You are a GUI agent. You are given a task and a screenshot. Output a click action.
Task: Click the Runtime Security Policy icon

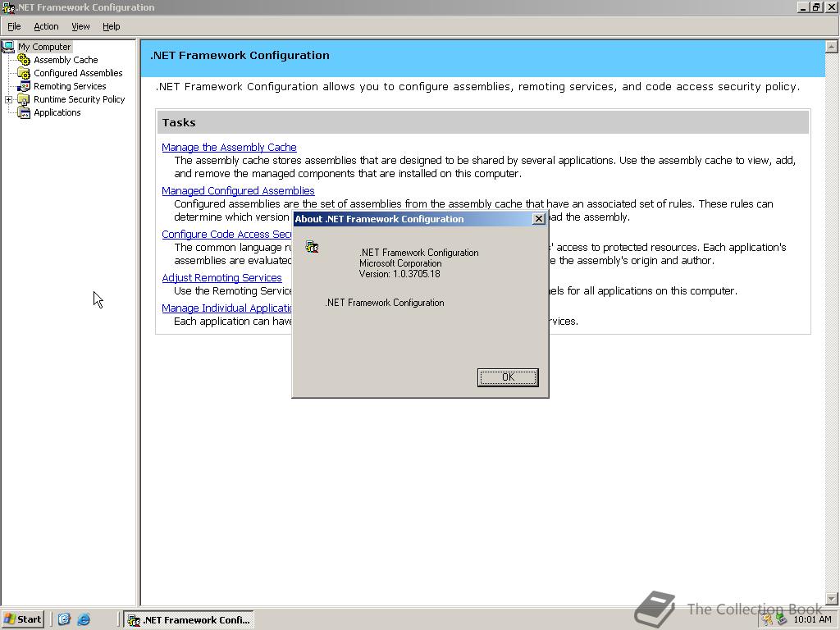coord(24,99)
